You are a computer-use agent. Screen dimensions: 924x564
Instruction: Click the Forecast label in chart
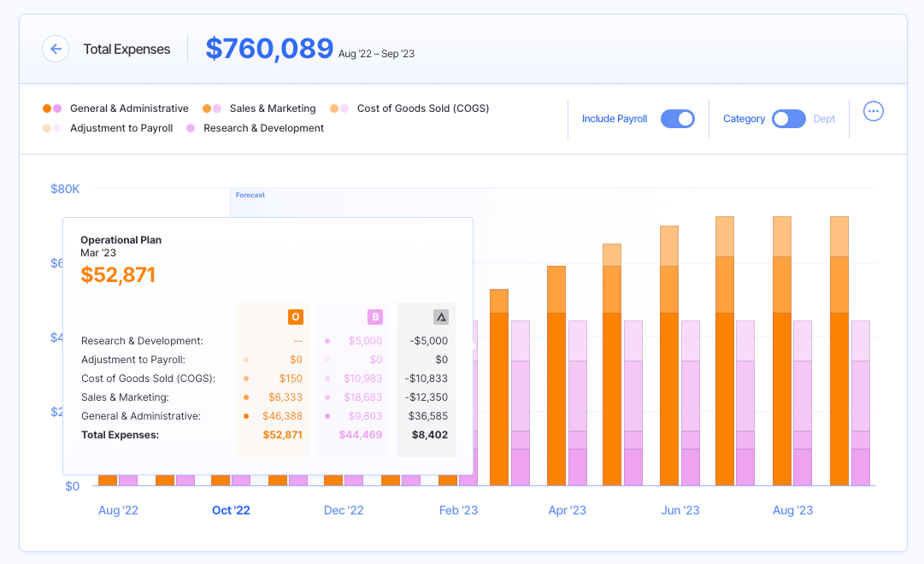[x=250, y=195]
